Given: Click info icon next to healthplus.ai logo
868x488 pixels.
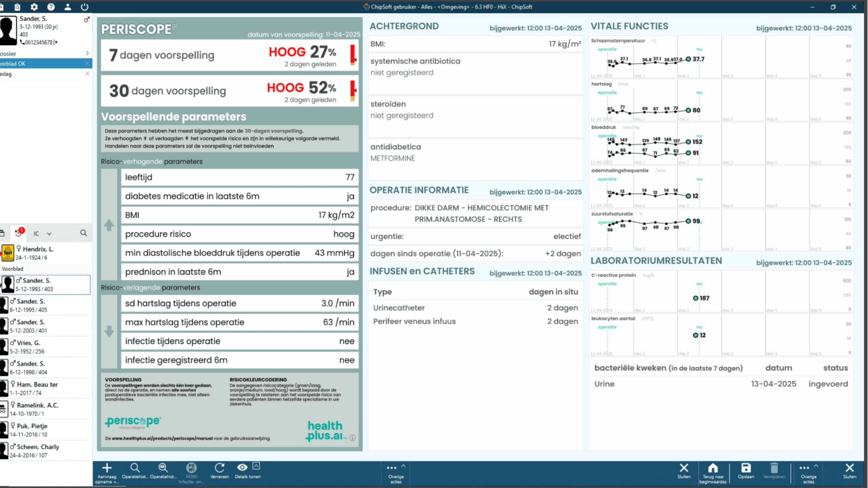Looking at the screenshot, I should (352, 438).
